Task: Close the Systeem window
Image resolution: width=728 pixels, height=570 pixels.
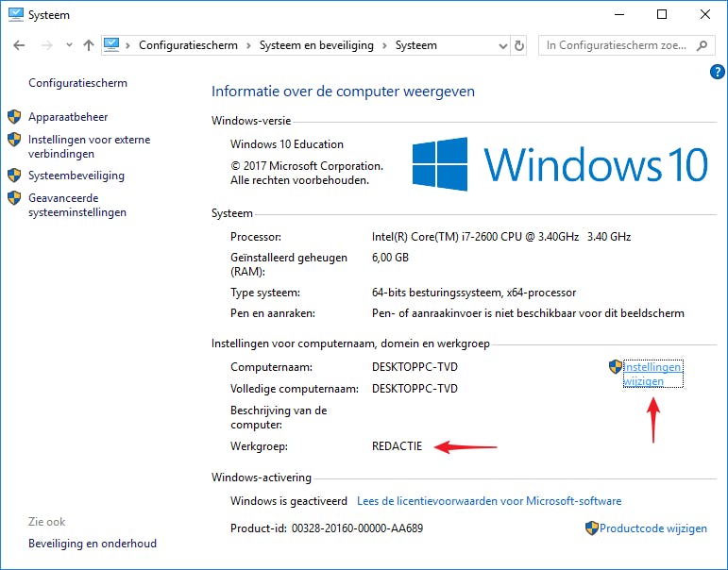Action: [704, 14]
